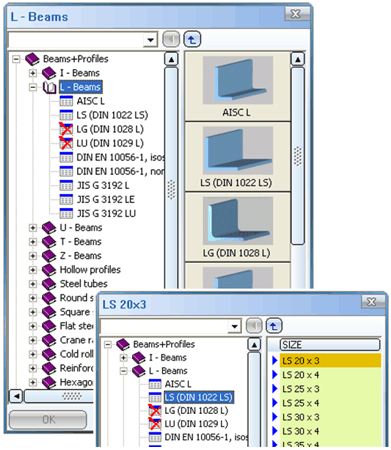Click the Steel tubes book icon
Image resolution: width=391 pixels, height=450 pixels.
click(x=49, y=284)
